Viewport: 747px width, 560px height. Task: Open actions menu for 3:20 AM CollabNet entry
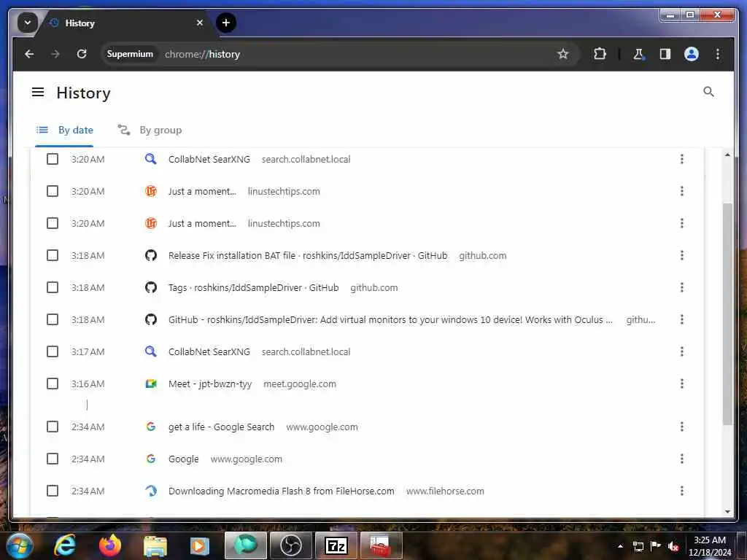[x=682, y=159]
